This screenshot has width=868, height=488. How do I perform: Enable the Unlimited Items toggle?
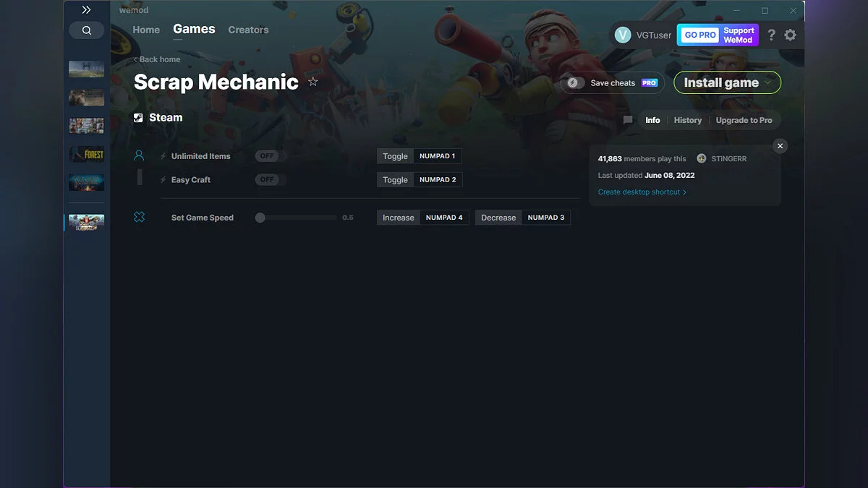click(268, 155)
